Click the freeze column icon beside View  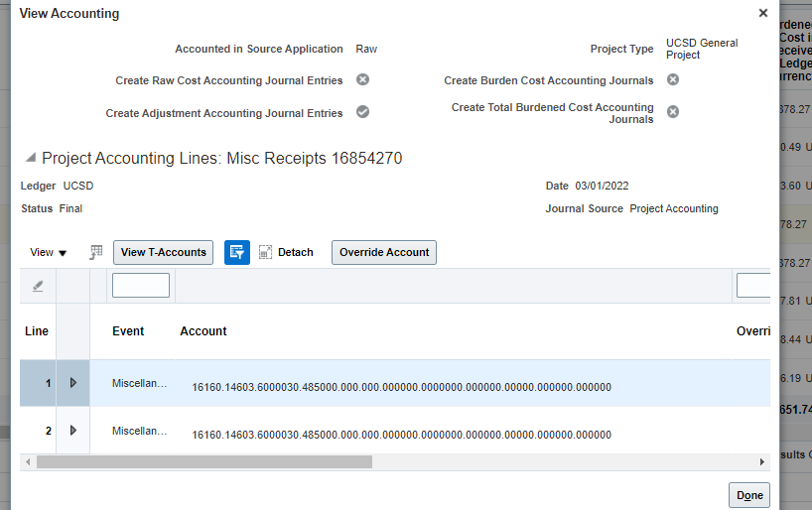click(96, 252)
